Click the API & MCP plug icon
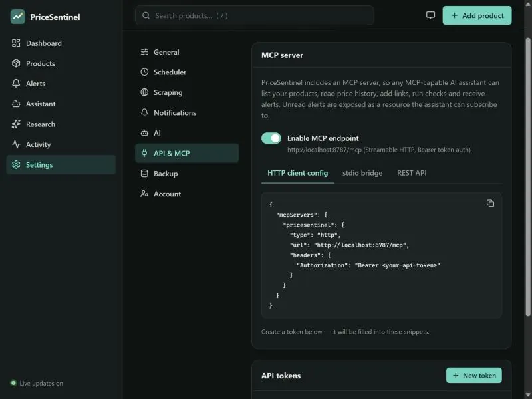 (x=144, y=153)
